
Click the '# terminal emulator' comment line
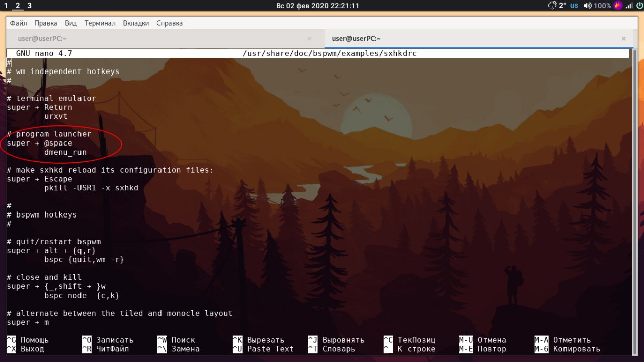pos(51,98)
